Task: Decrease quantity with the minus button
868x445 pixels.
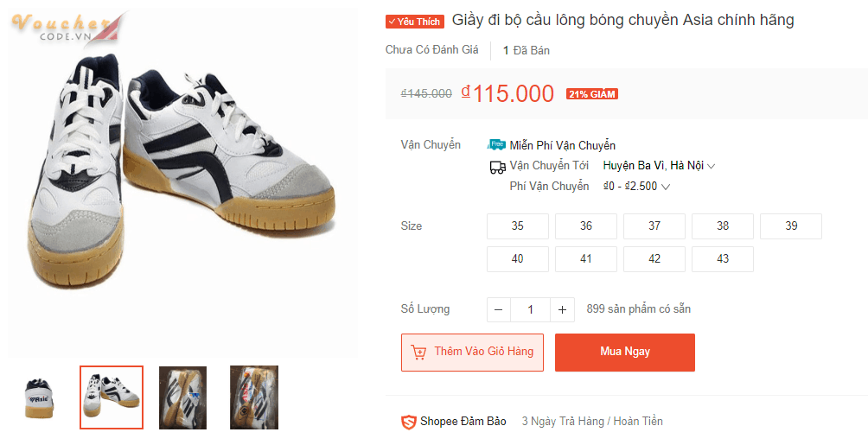Action: pos(499,309)
